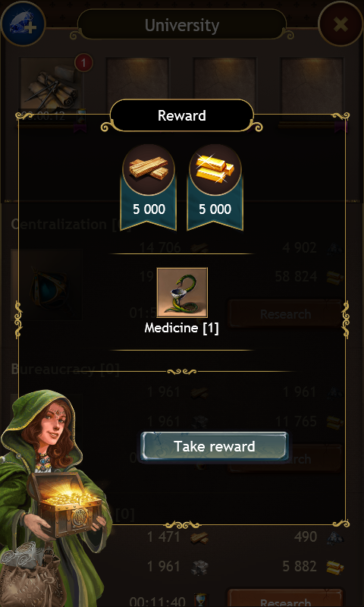The width and height of the screenshot is (364, 607).
Task: Click the Reward title banner
Action: click(182, 116)
